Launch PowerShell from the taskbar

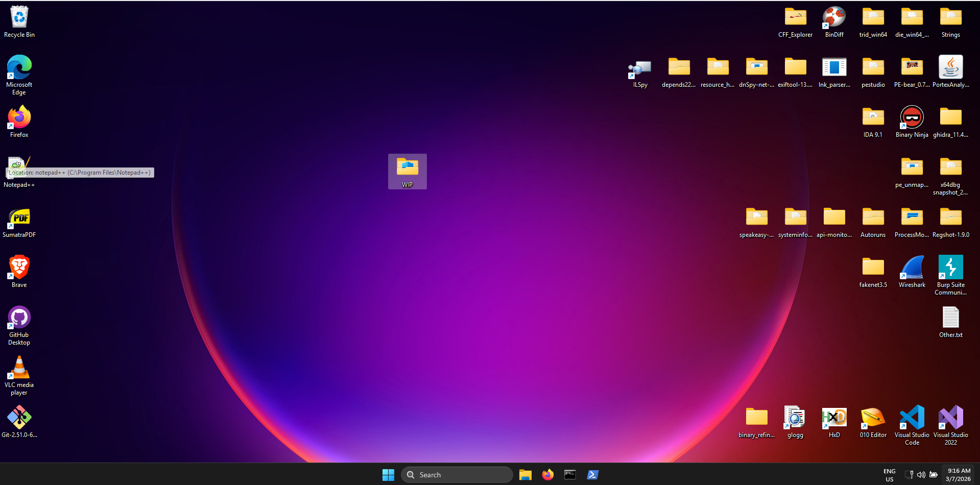pyautogui.click(x=592, y=475)
